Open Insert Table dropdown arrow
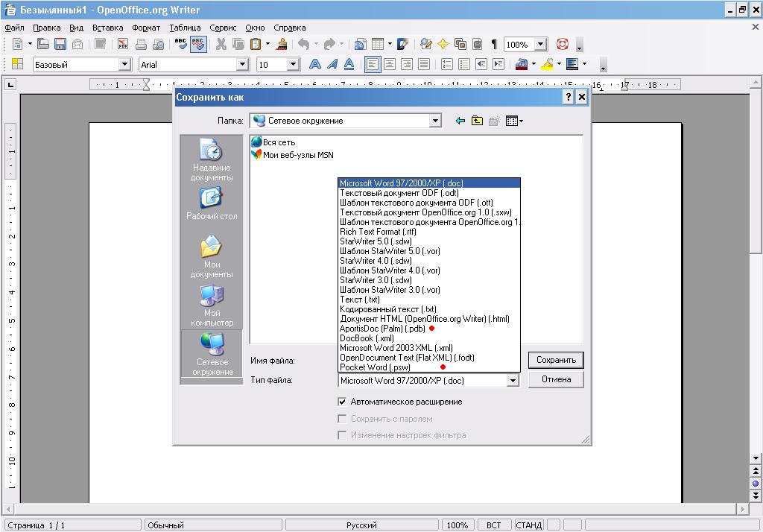Image resolution: width=763 pixels, height=532 pixels. [x=390, y=44]
